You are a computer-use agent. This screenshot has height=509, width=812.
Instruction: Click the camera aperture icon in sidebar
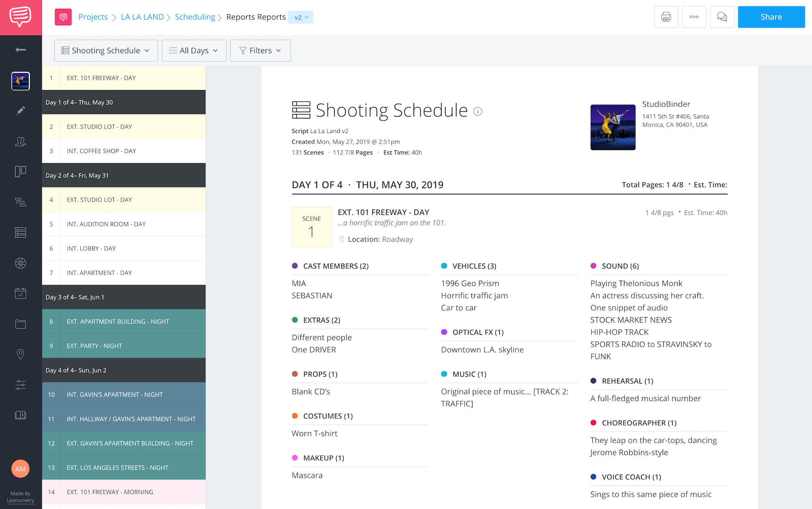pos(21,263)
